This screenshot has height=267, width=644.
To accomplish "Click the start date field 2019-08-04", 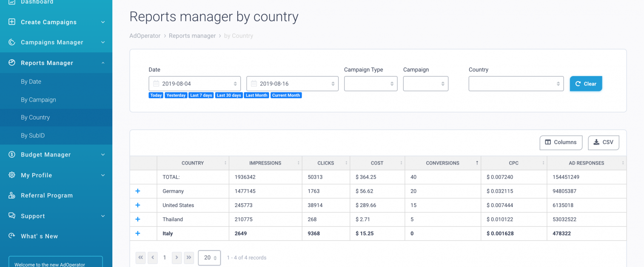I will click(195, 84).
